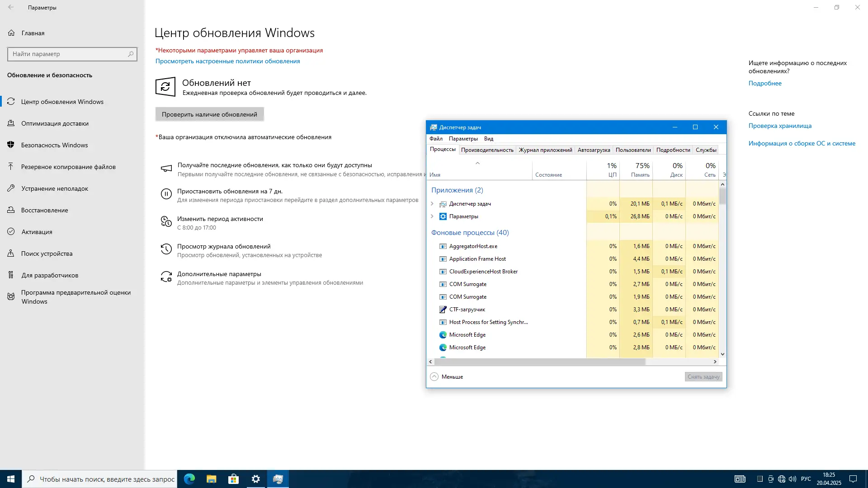Switch to the Производительность tab

487,150
